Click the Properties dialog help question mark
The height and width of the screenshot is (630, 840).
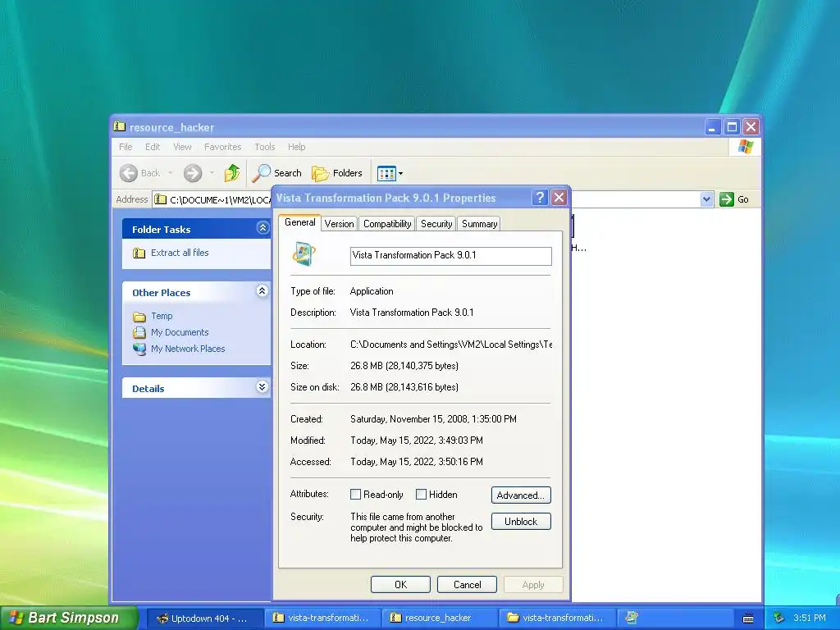[x=540, y=198]
